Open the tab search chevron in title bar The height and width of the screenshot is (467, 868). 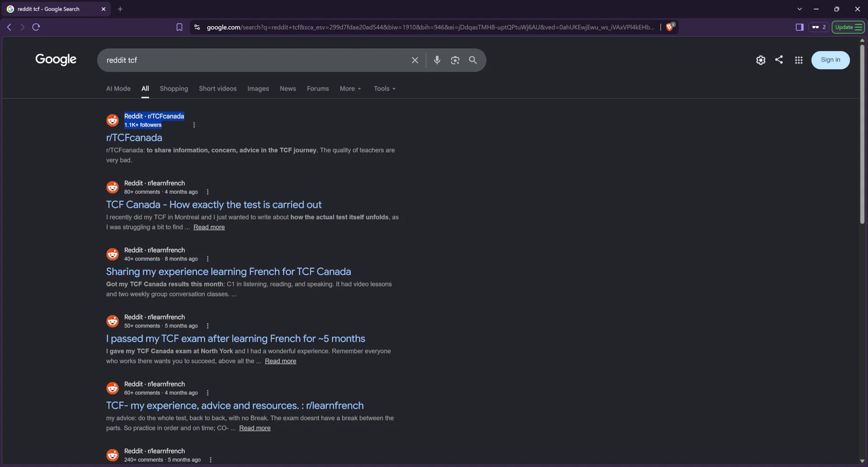coord(799,9)
